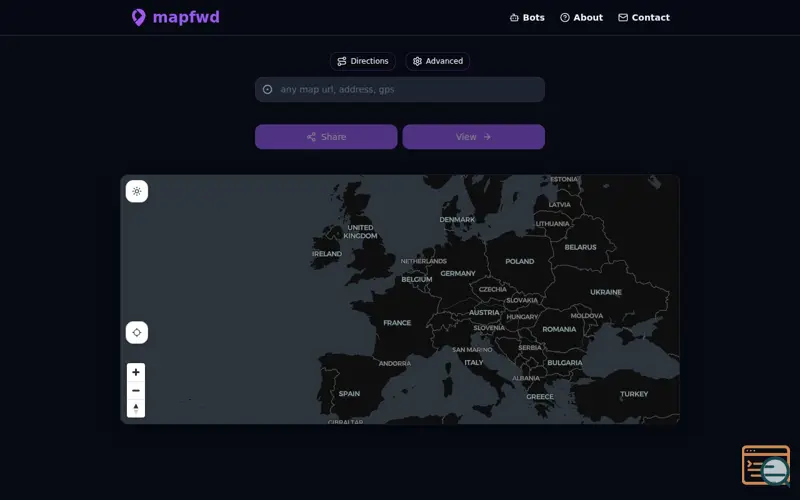Click the CZECHIA label on map
Image resolution: width=800 pixels, height=500 pixels.
pyautogui.click(x=492, y=289)
